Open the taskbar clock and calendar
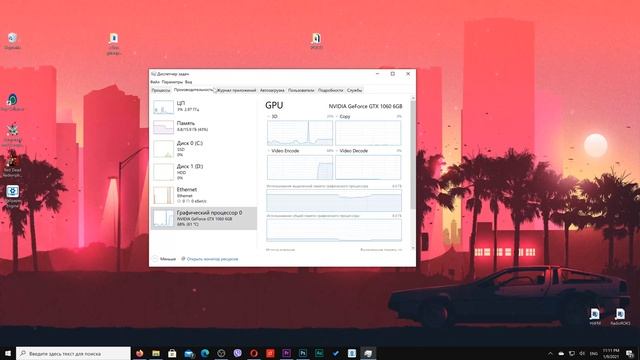Screen dimensions: 640x360 point(611,353)
